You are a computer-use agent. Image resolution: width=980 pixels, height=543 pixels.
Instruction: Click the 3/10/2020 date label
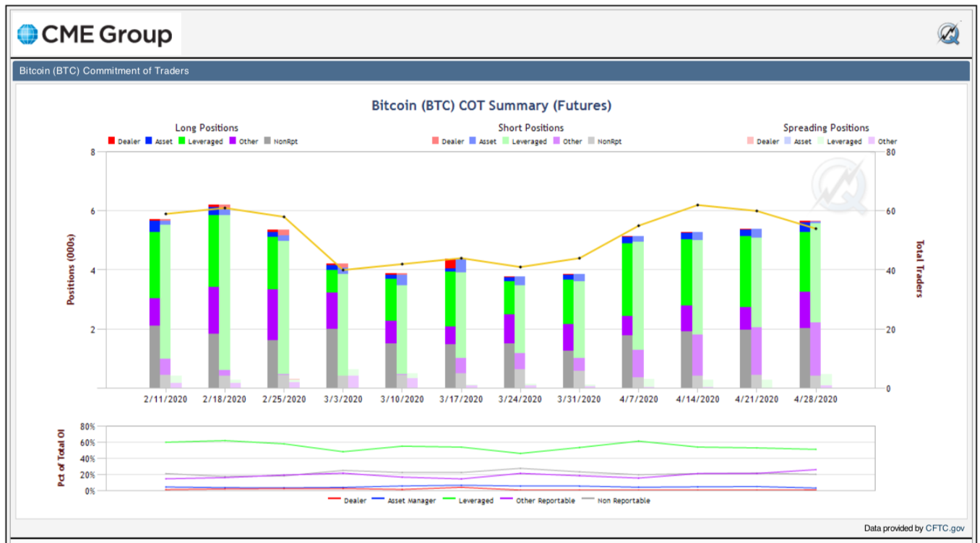(x=402, y=399)
